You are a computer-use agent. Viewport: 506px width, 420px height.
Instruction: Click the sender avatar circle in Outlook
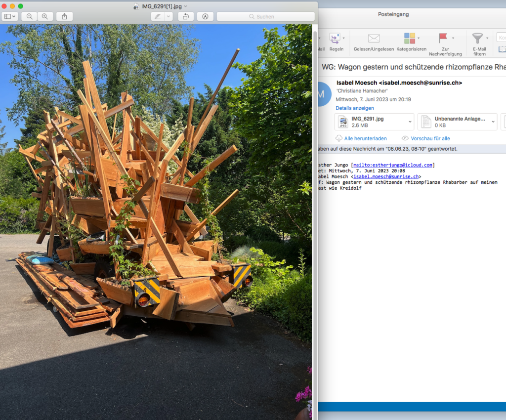click(x=324, y=94)
